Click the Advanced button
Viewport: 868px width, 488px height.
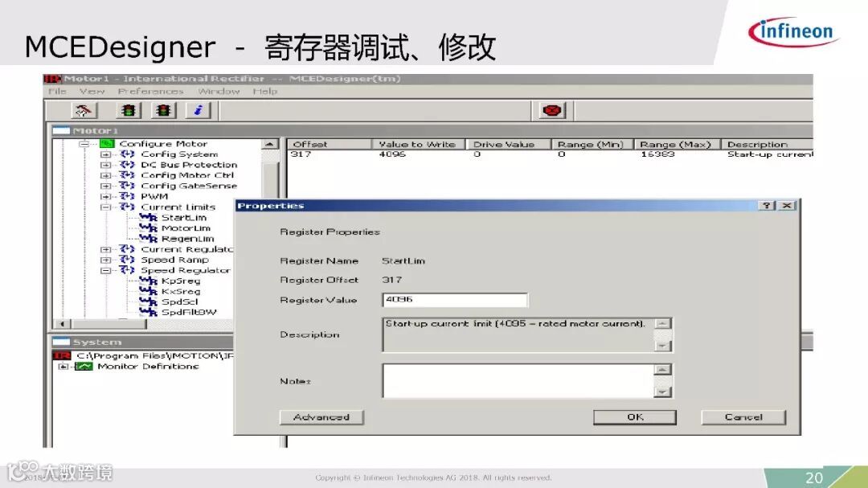tap(321, 417)
